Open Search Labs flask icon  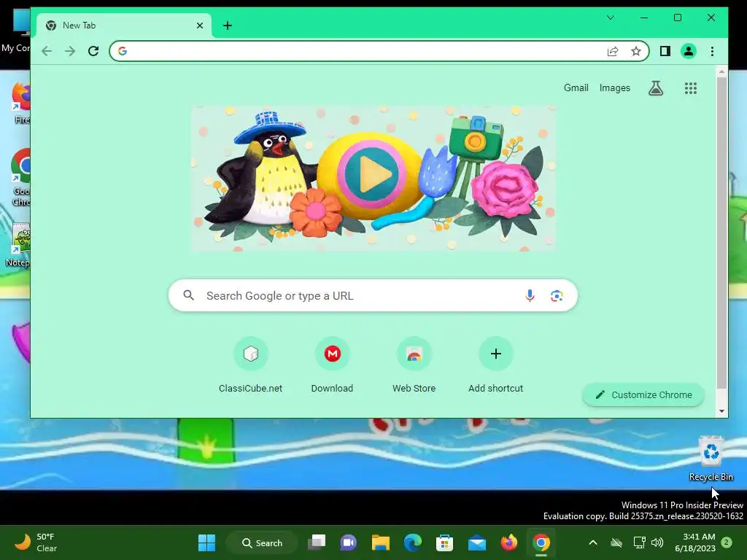point(656,88)
